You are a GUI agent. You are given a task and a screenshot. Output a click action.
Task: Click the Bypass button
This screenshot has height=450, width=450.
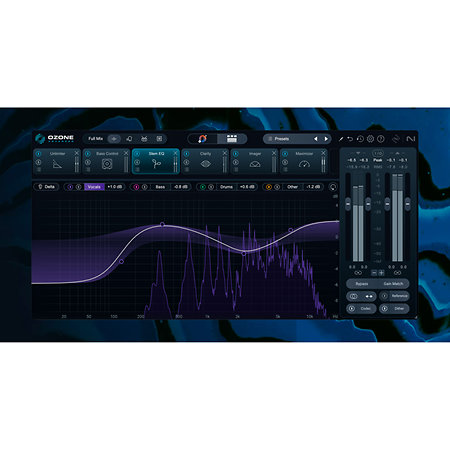click(362, 284)
